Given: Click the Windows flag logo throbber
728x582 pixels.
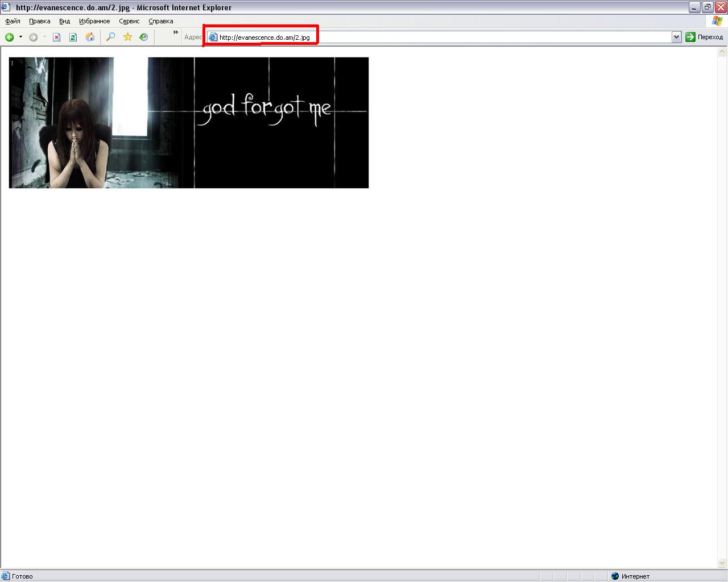Looking at the screenshot, I should (x=717, y=21).
